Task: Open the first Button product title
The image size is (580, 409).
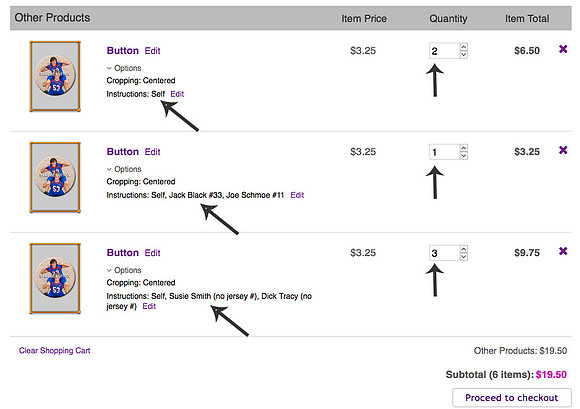Action: [x=123, y=51]
